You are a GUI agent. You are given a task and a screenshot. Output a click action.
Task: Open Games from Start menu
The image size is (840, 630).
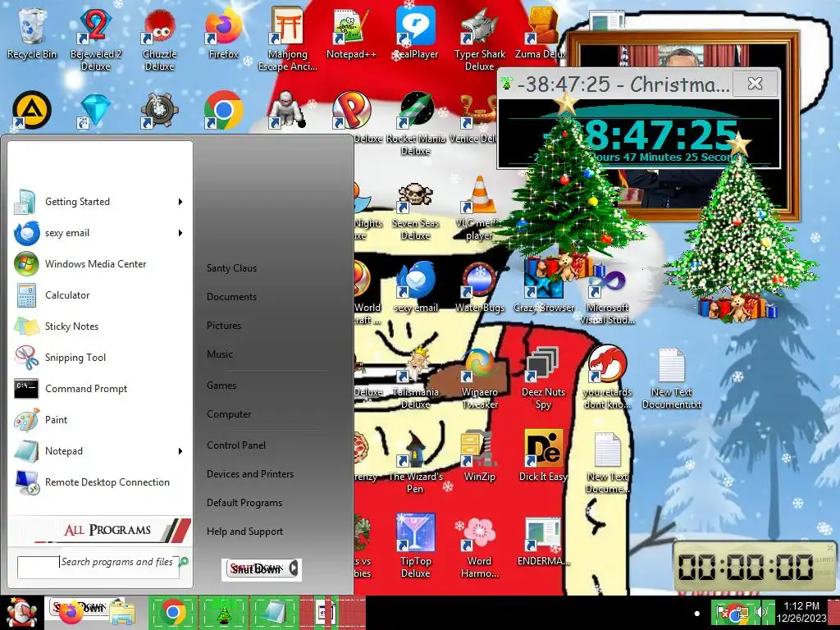click(221, 386)
